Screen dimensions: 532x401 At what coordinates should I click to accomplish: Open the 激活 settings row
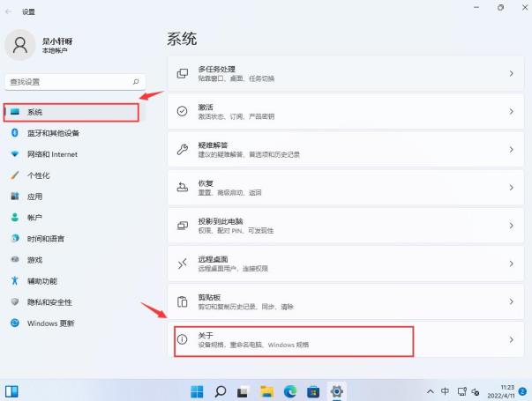(346, 112)
